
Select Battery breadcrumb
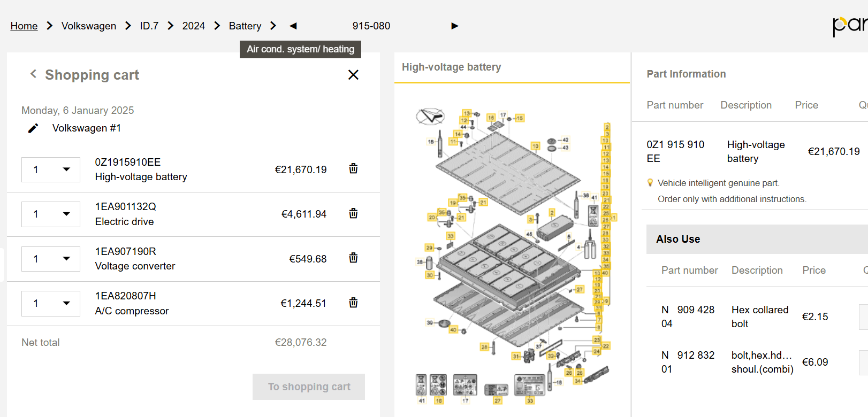(x=245, y=26)
